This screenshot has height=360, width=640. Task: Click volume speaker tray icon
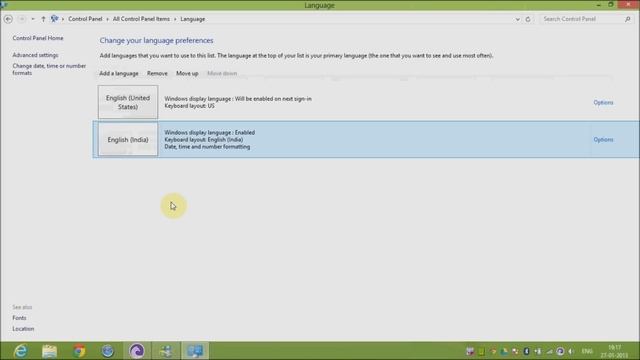(x=571, y=351)
